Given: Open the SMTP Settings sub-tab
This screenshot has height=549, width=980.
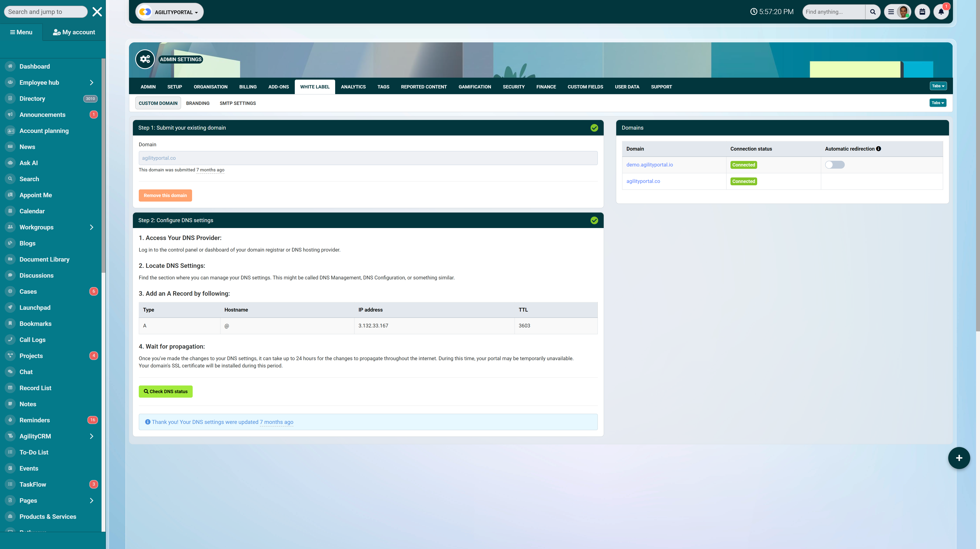Looking at the screenshot, I should tap(237, 103).
